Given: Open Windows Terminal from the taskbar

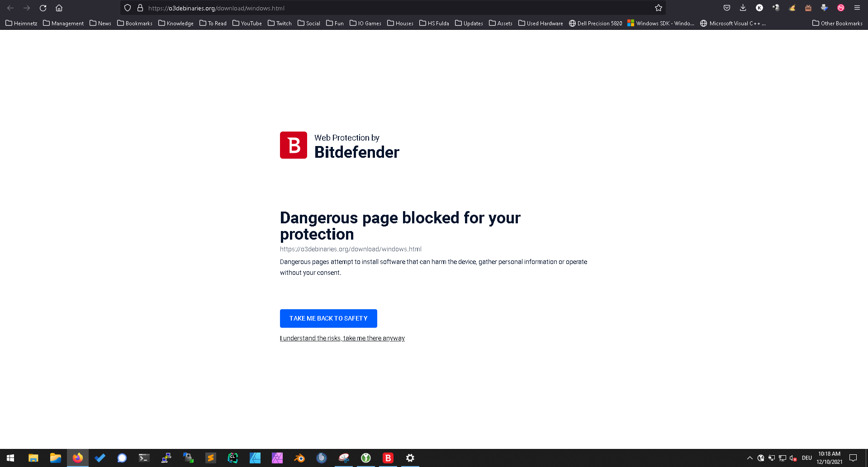Looking at the screenshot, I should coord(144,458).
